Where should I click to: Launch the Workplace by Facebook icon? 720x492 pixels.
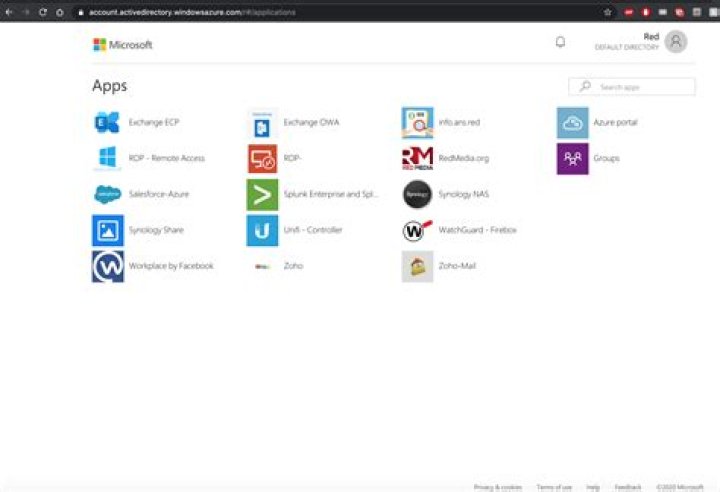click(107, 266)
